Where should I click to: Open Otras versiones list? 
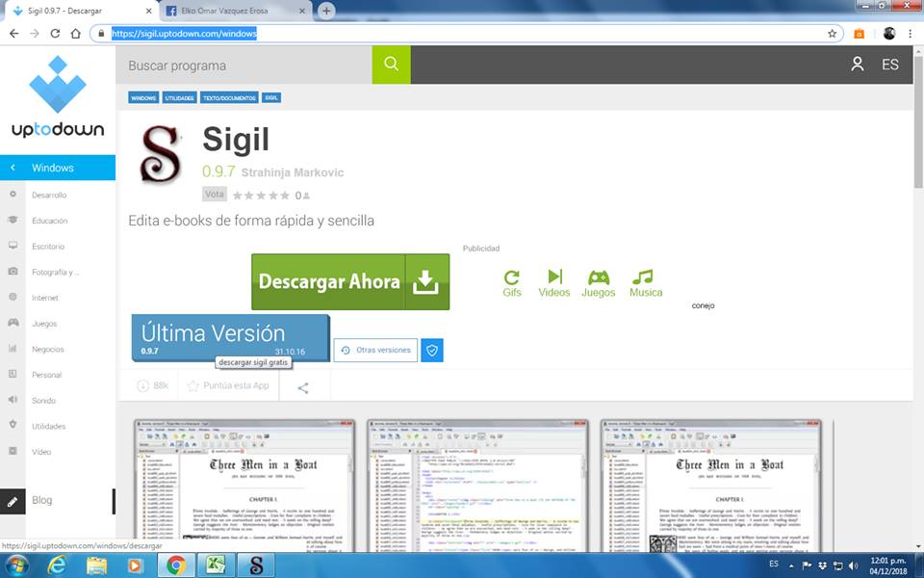375,350
